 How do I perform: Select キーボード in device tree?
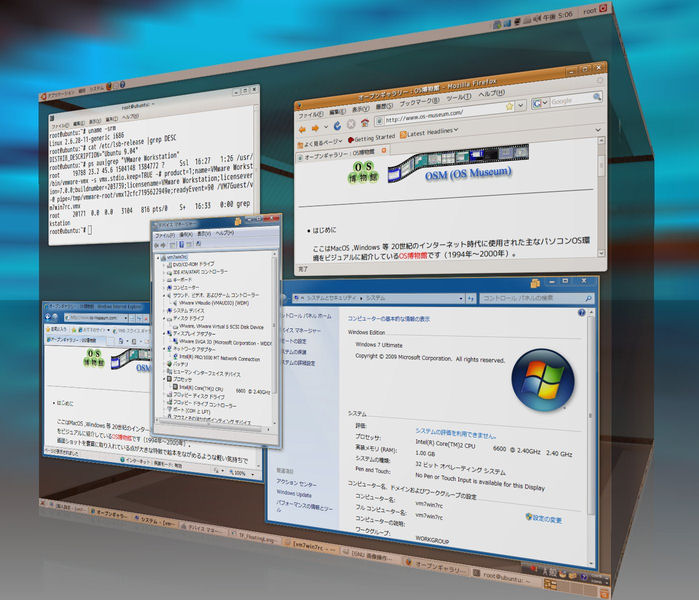tap(179, 280)
